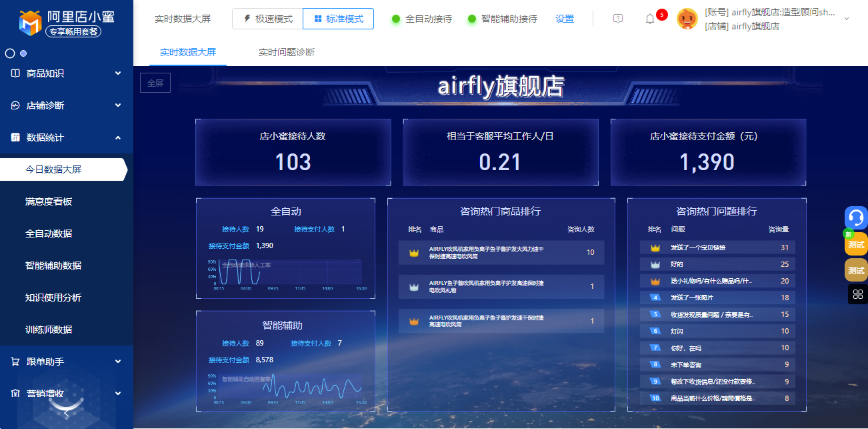Open the 设置 link
868x429 pixels.
tap(565, 19)
